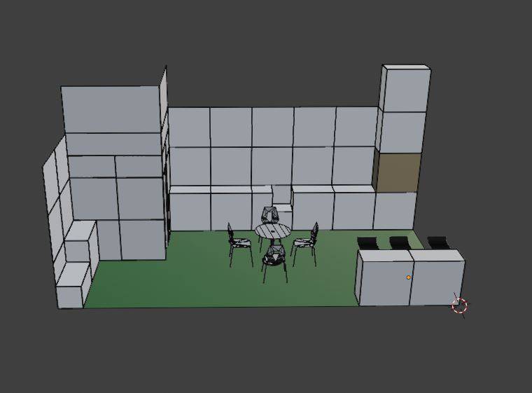Screen dimensions: 532x393
Task: Select the brown highlighted cube
Action: click(x=398, y=172)
